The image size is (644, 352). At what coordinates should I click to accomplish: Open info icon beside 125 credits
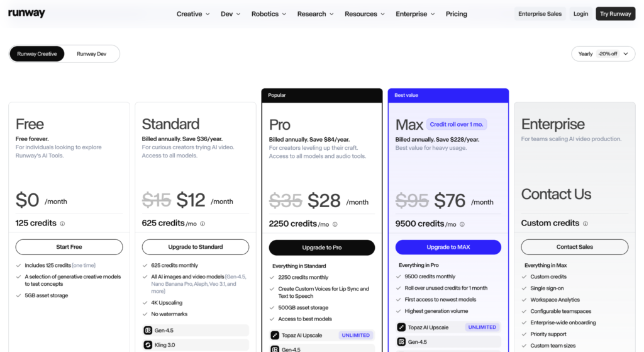(62, 224)
